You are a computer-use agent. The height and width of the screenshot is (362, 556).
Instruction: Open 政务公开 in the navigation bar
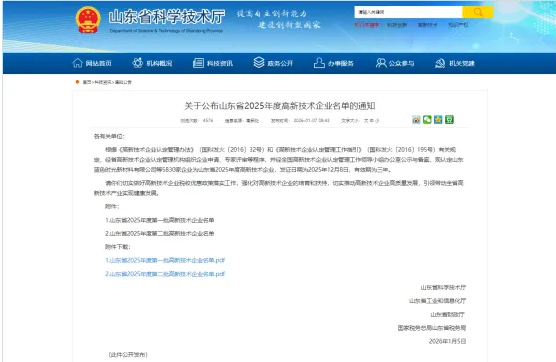click(273, 63)
